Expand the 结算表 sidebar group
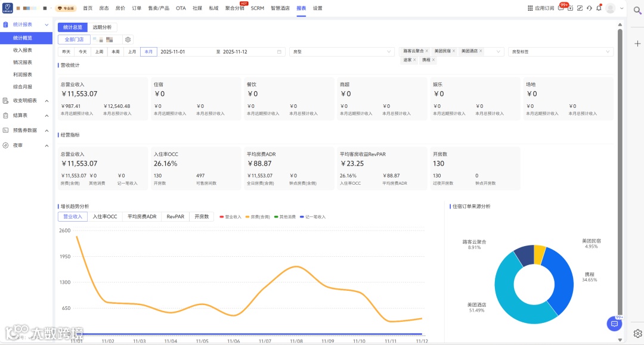 tap(47, 116)
